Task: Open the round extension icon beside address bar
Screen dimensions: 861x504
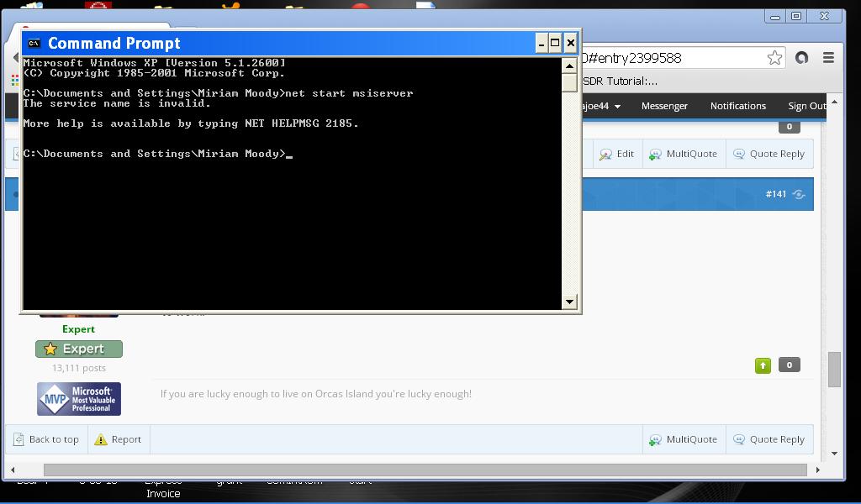Action: pos(801,58)
